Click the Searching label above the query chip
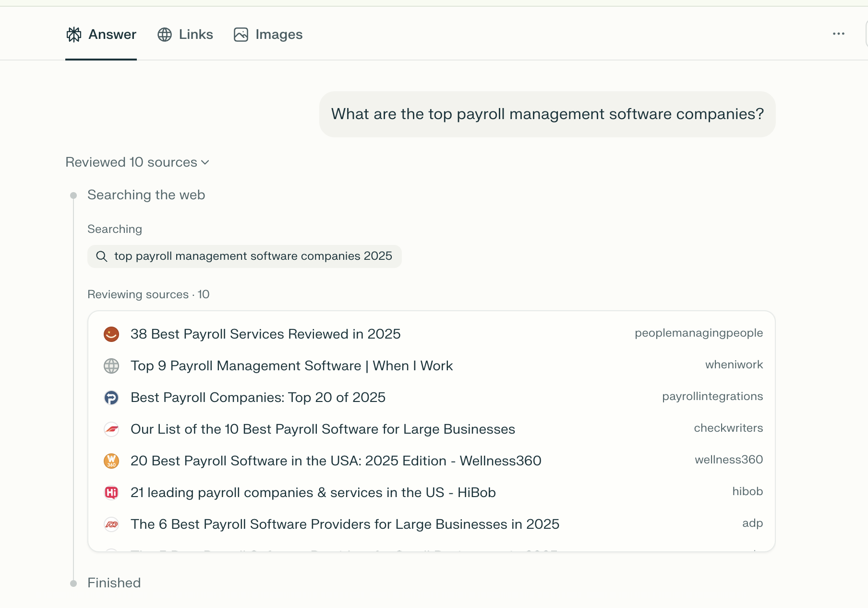Image resolution: width=868 pixels, height=608 pixels. click(x=115, y=229)
